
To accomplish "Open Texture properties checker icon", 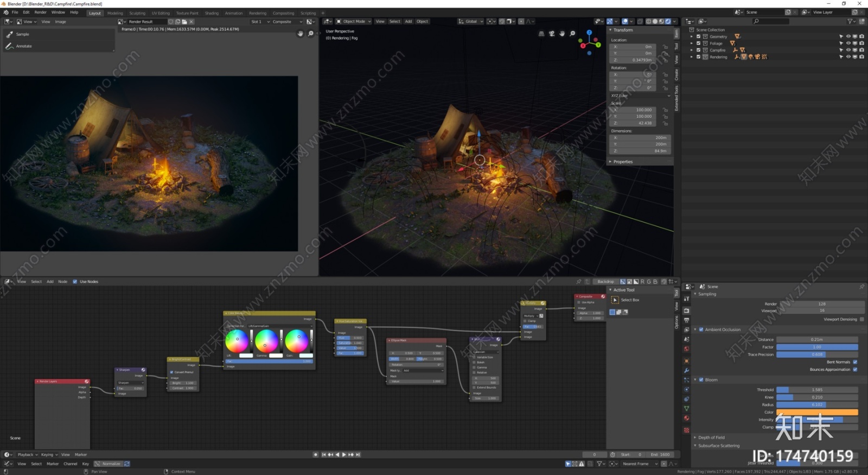I will coord(686,430).
